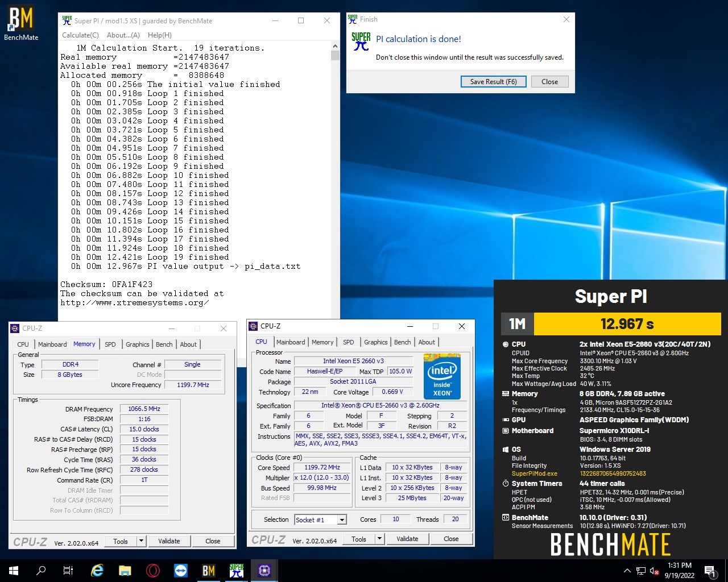
Task: Select Bench tab in Memory CPU-Z window
Action: (164, 344)
